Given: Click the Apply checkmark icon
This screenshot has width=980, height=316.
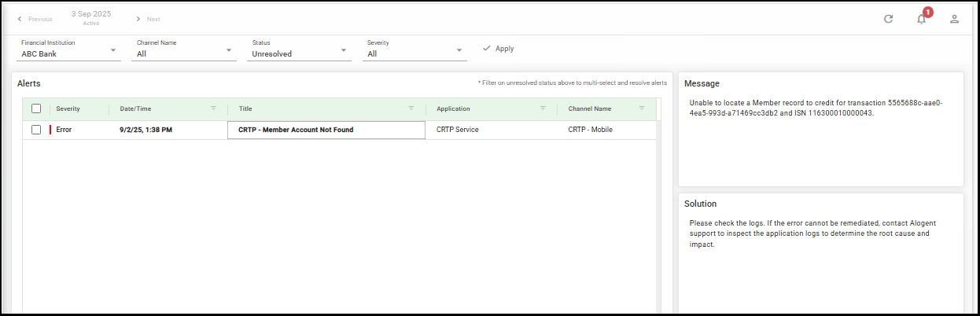Looking at the screenshot, I should [486, 49].
